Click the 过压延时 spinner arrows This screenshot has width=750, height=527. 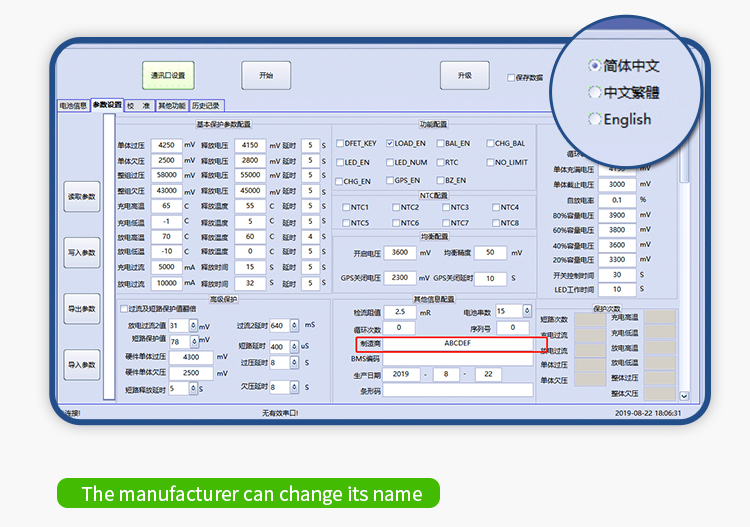[294, 362]
